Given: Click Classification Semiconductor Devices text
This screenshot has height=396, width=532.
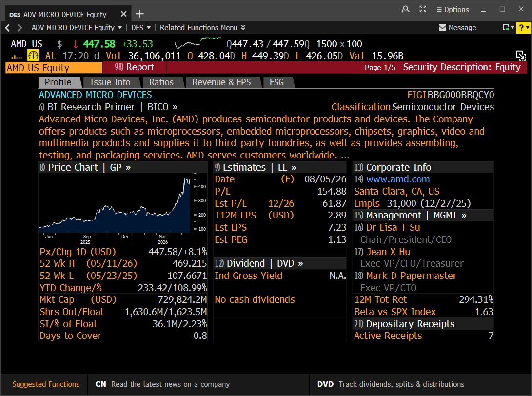Looking at the screenshot, I should click(x=413, y=107).
